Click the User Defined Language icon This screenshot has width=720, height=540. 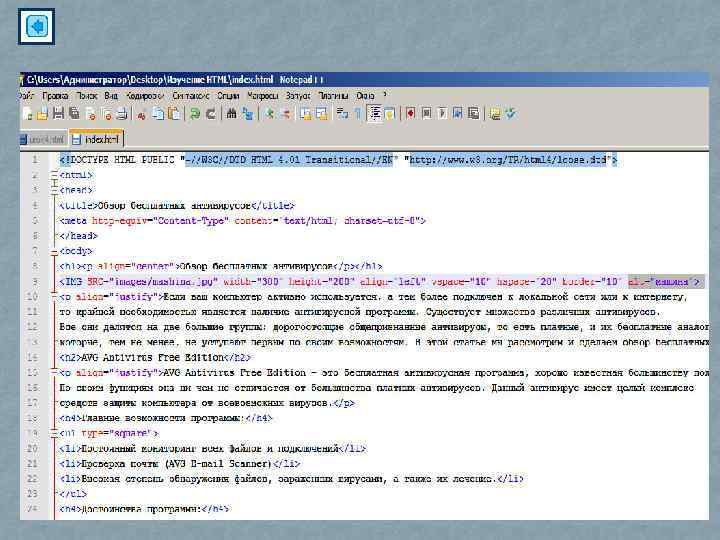click(x=390, y=113)
